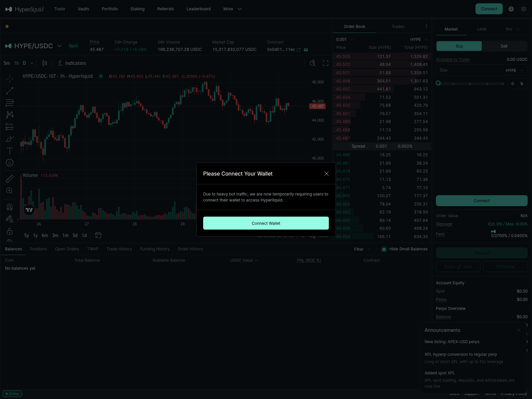Screen dimensions: 532x399
Task: Switch to the Trades tab
Action: (x=398, y=27)
